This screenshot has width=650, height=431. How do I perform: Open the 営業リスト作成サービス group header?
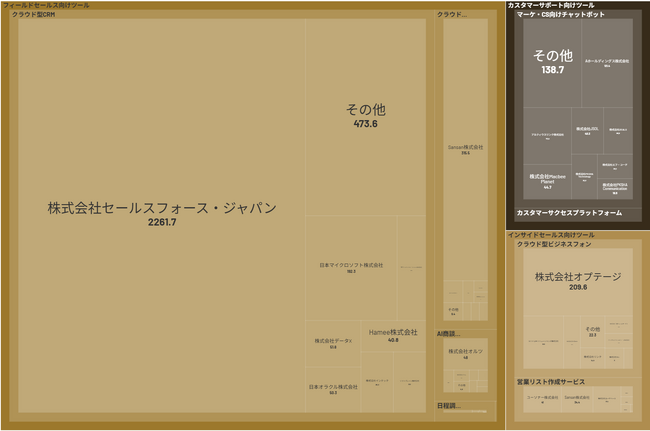[551, 382]
